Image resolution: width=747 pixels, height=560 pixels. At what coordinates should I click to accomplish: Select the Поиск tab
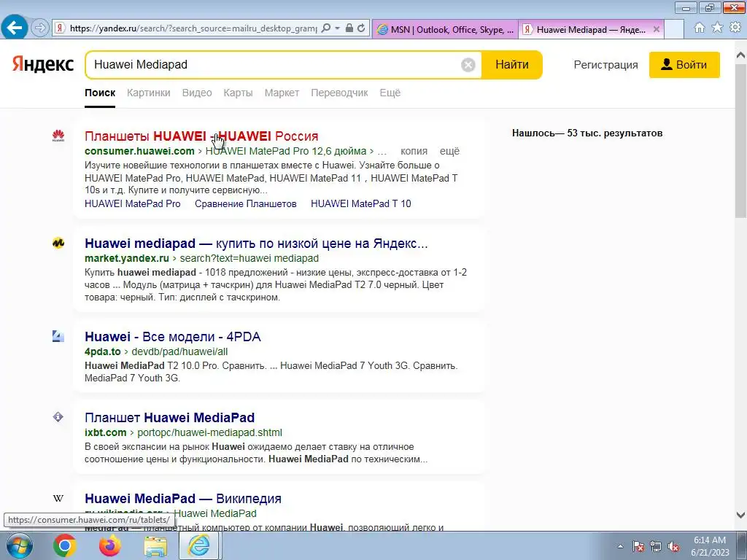tap(100, 93)
